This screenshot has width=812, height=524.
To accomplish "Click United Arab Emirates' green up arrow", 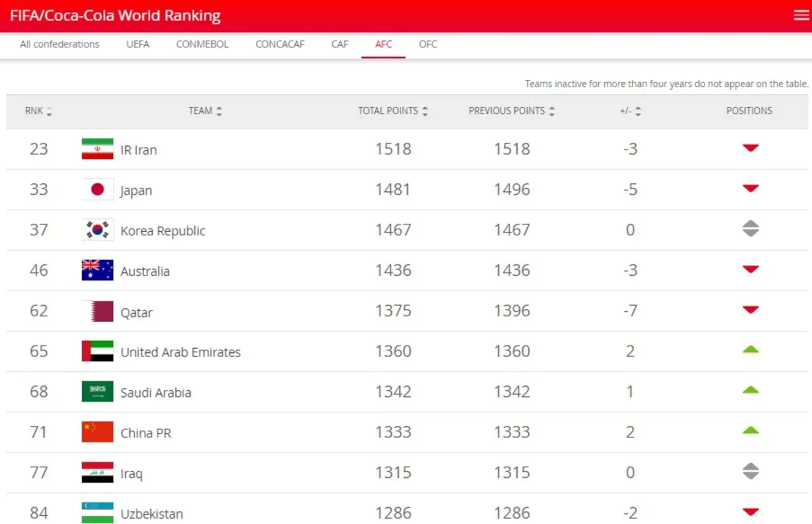I will click(750, 350).
